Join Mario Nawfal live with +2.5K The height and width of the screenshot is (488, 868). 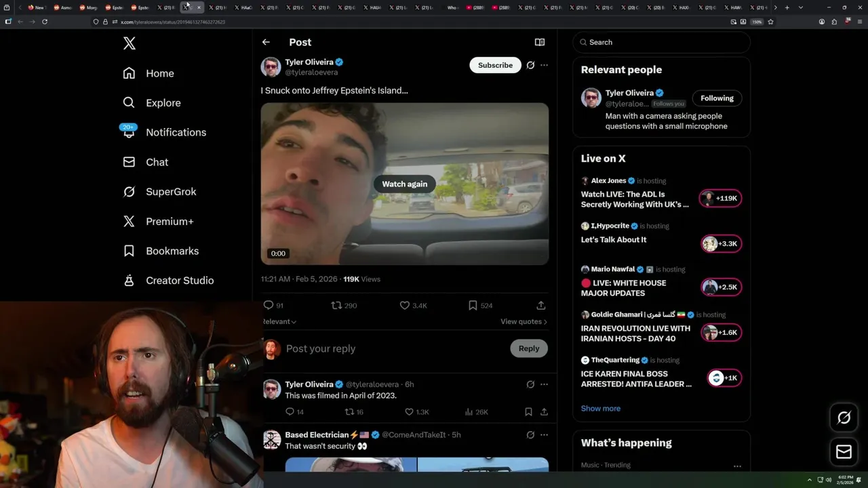(722, 287)
